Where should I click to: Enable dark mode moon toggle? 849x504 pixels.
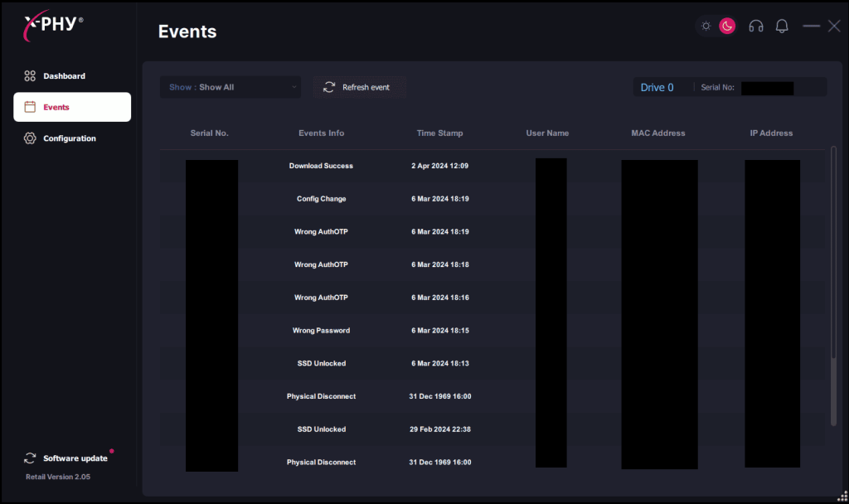click(727, 27)
